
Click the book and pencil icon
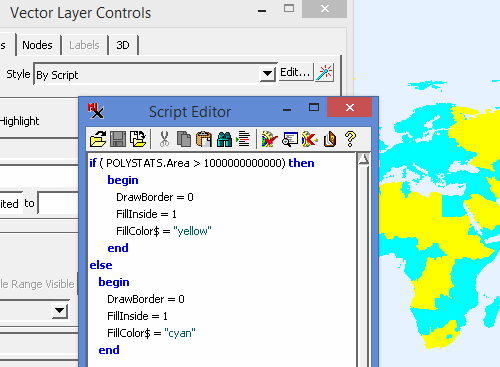[330, 139]
